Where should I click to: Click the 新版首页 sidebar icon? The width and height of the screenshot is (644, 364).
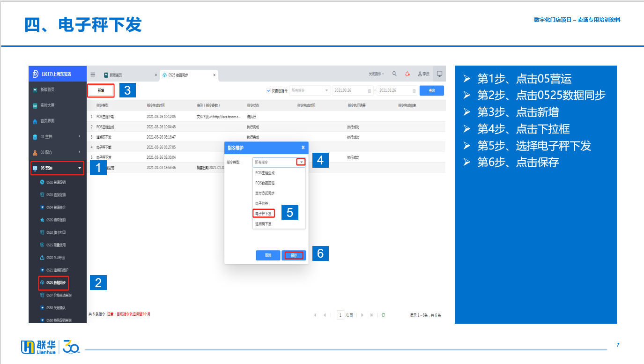pyautogui.click(x=35, y=89)
